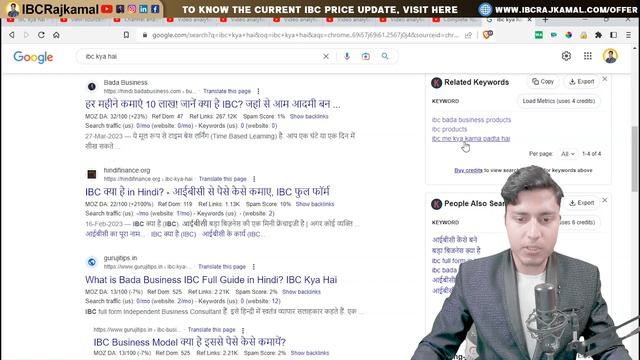Click the 'Buy credits' link

(468, 171)
